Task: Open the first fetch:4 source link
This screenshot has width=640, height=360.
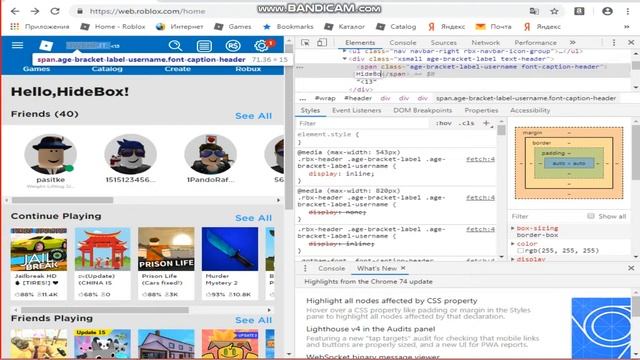Action: click(480, 159)
